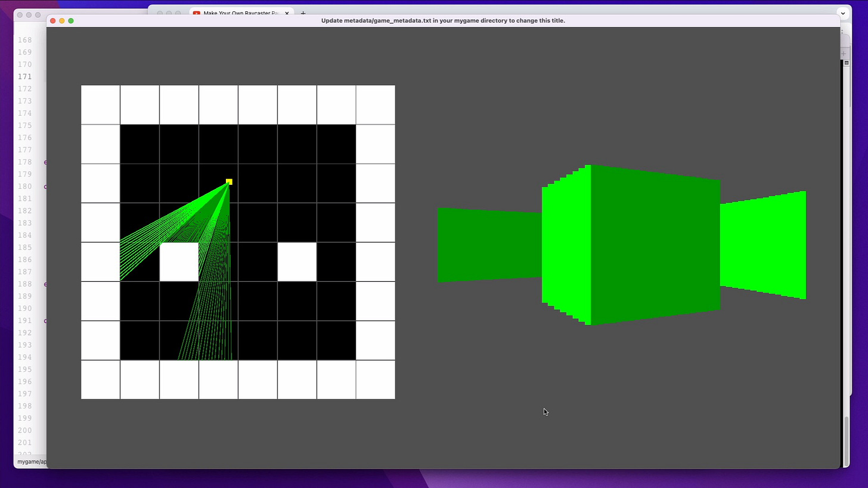Select line number 190 in editor gutter
868x488 pixels.
(24, 309)
